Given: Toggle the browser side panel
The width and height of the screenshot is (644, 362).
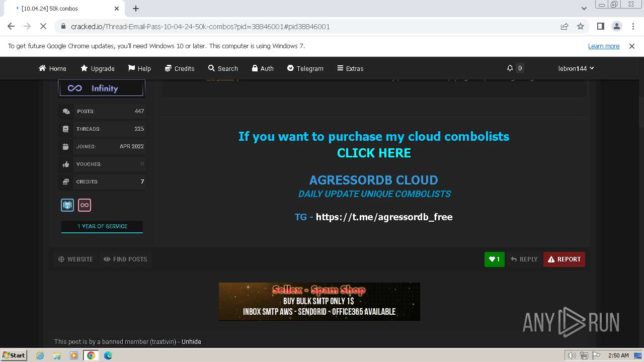Looking at the screenshot, I should tap(600, 26).
